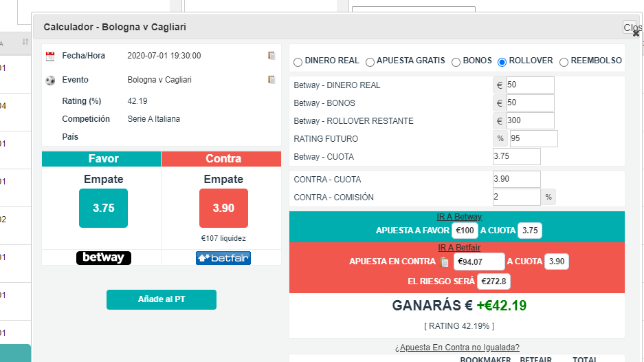This screenshot has height=362, width=644.
Task: Click the €94.07 lay stake field
Action: coord(479,262)
